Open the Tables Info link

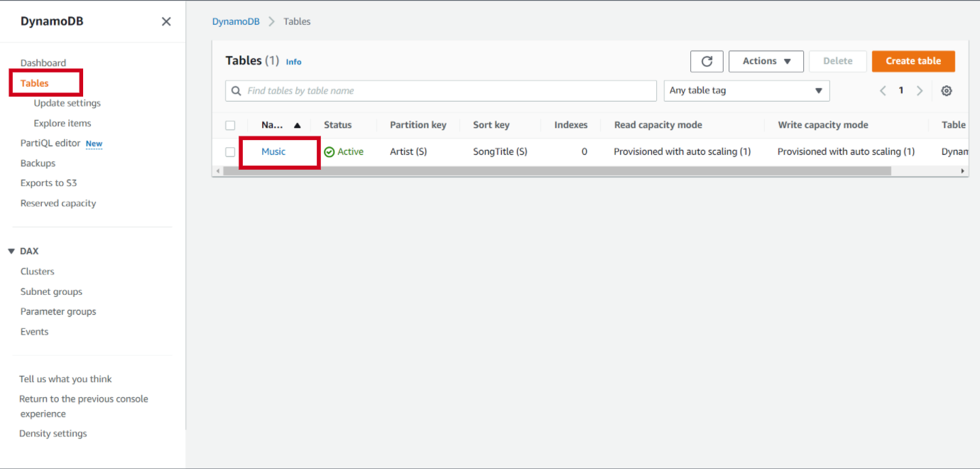[x=293, y=63]
